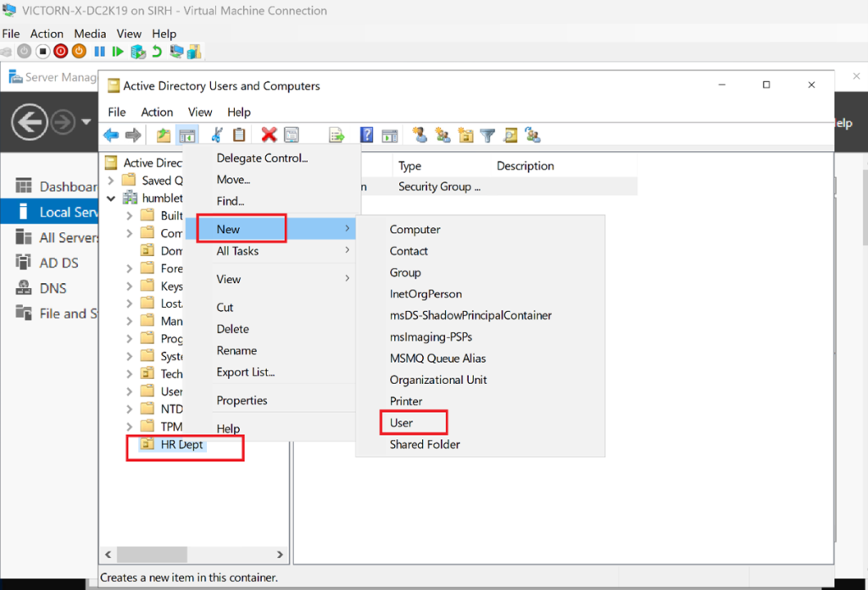The image size is (868, 590).
Task: Open All Tasks submenu in context menu
Action: tap(270, 251)
